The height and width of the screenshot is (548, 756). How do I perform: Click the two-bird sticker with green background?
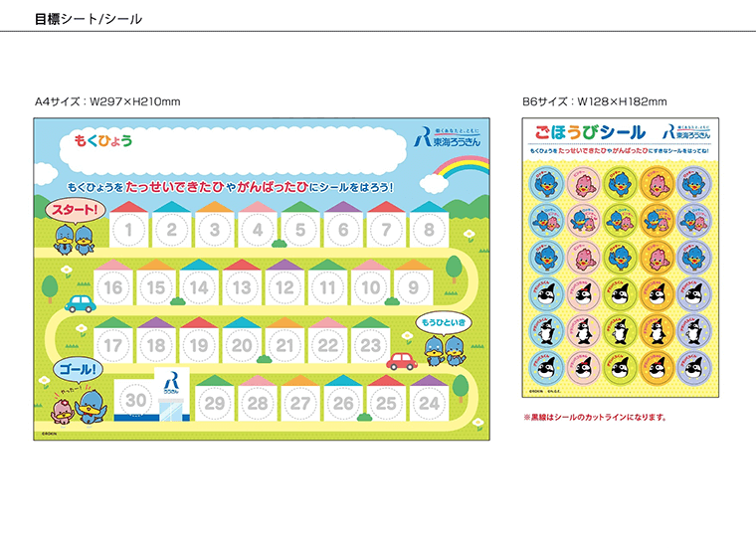click(621, 220)
